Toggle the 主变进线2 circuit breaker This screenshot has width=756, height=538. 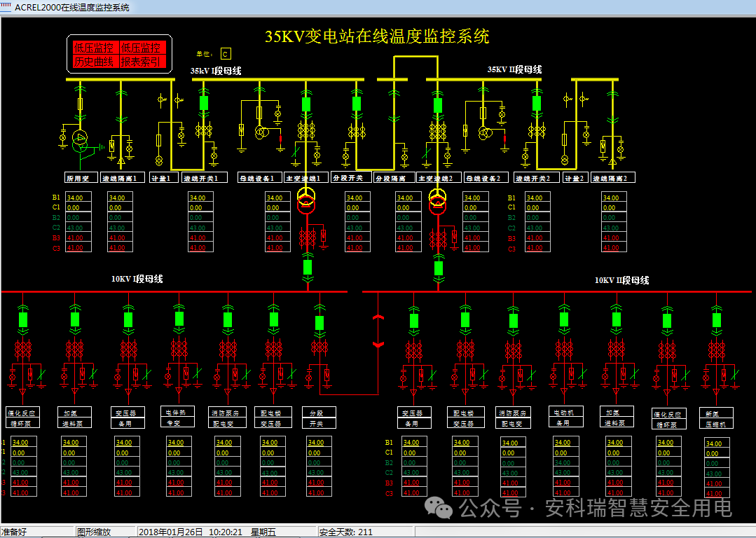pos(438,105)
